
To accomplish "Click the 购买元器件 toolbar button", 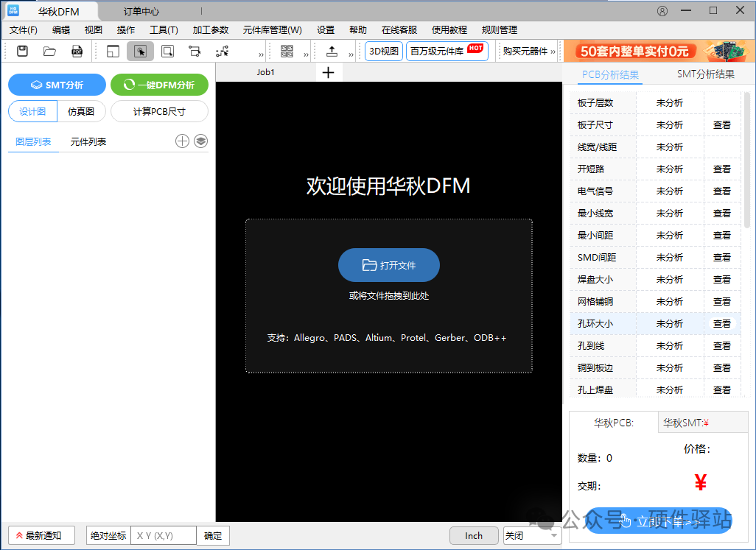I will click(525, 52).
